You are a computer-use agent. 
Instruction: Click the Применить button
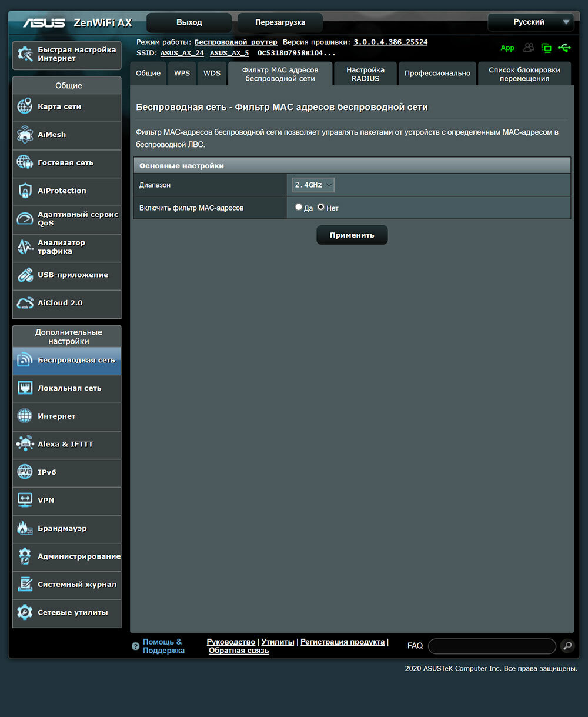point(352,235)
